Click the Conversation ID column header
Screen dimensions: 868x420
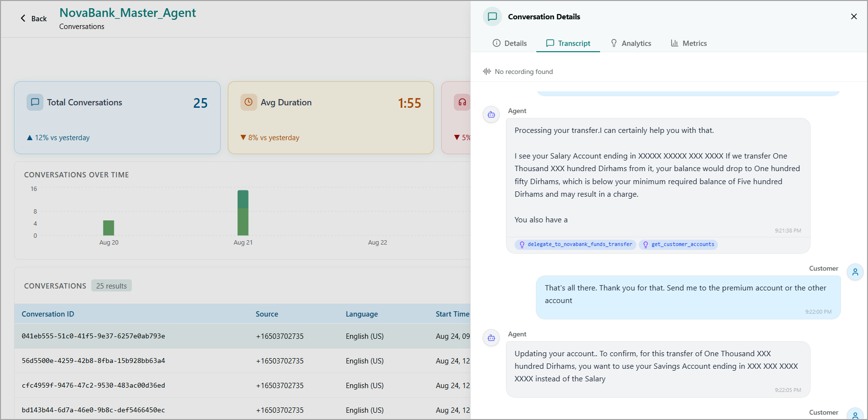(x=48, y=314)
